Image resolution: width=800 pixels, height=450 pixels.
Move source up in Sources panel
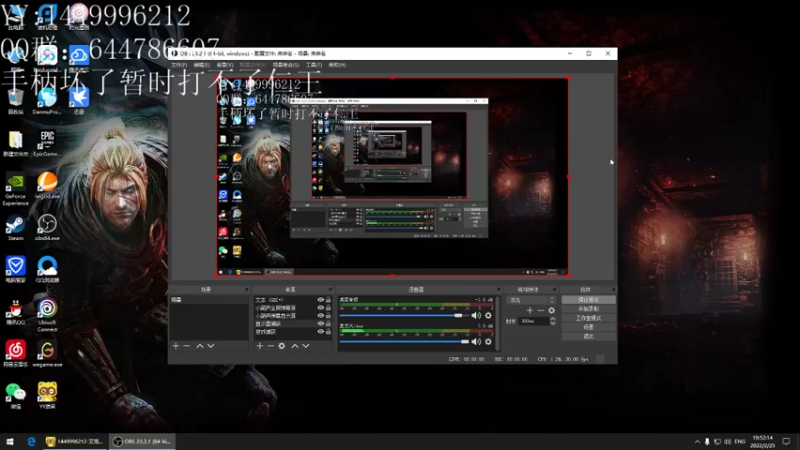pos(295,346)
